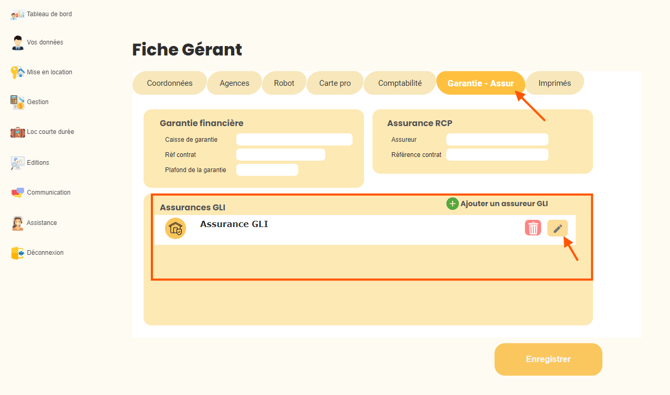Click the green plus icon to add insurer
Screen dimensions: 670x395
pos(452,204)
